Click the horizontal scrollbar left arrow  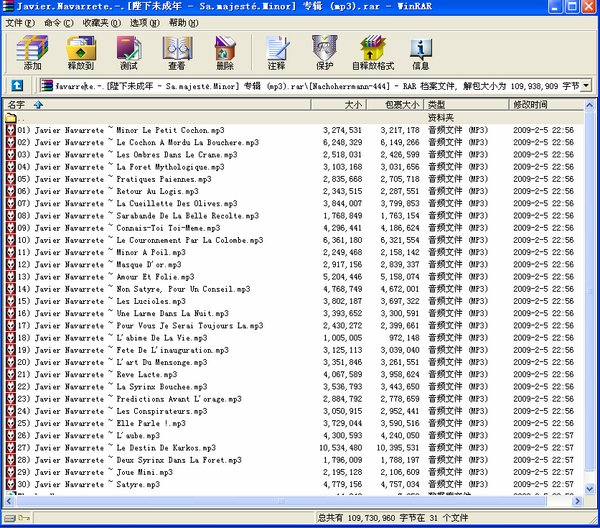coord(10,501)
